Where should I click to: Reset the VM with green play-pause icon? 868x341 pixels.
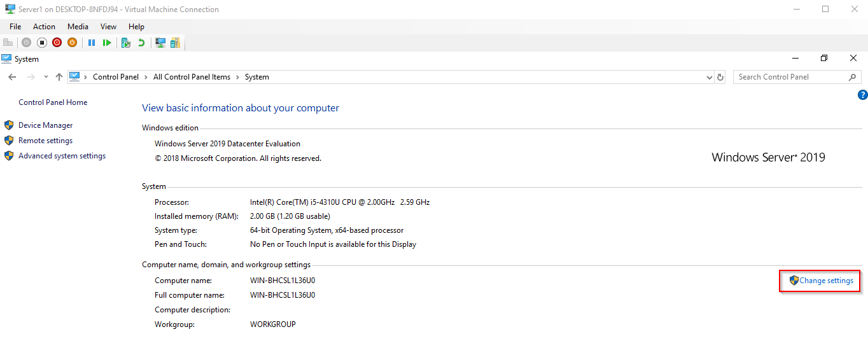107,43
